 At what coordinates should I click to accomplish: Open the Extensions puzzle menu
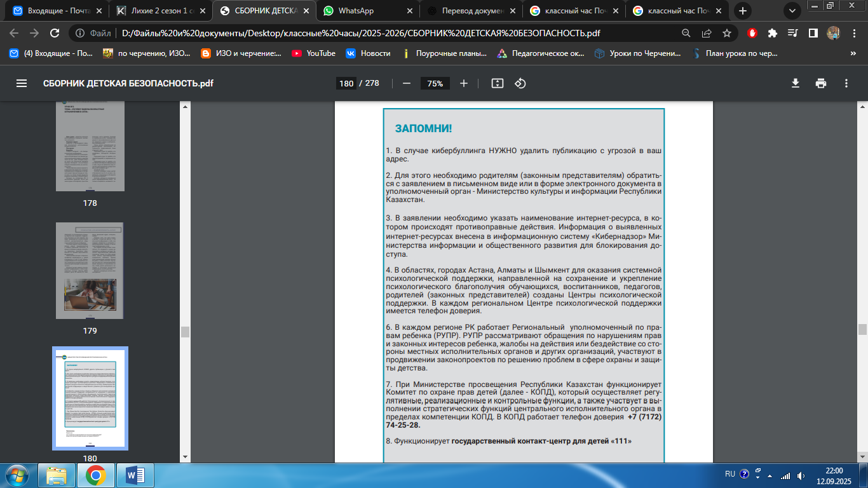(773, 33)
